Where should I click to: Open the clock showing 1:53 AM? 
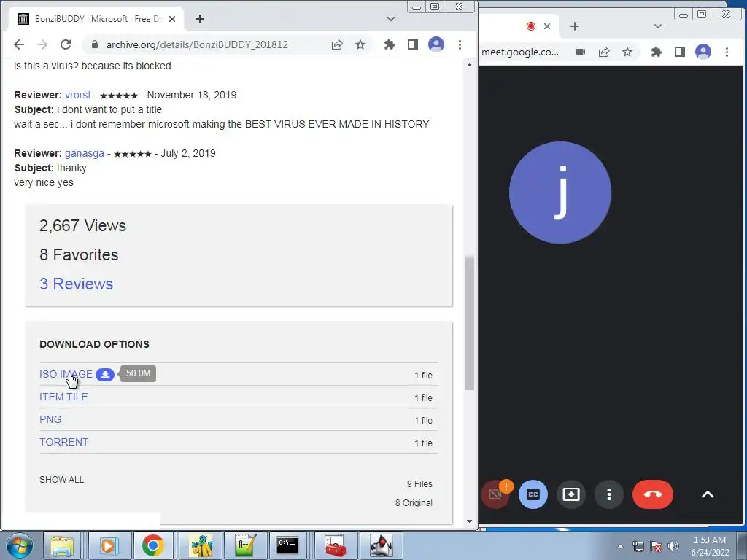pyautogui.click(x=710, y=546)
